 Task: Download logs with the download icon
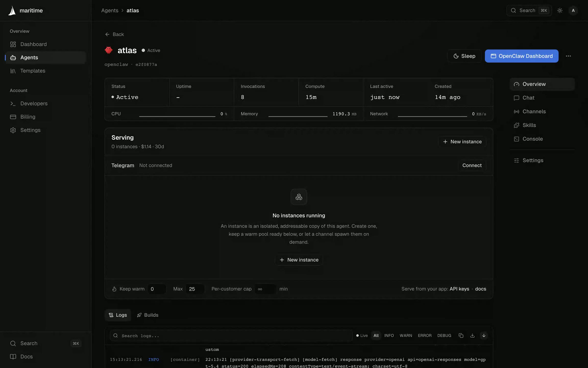(472, 336)
